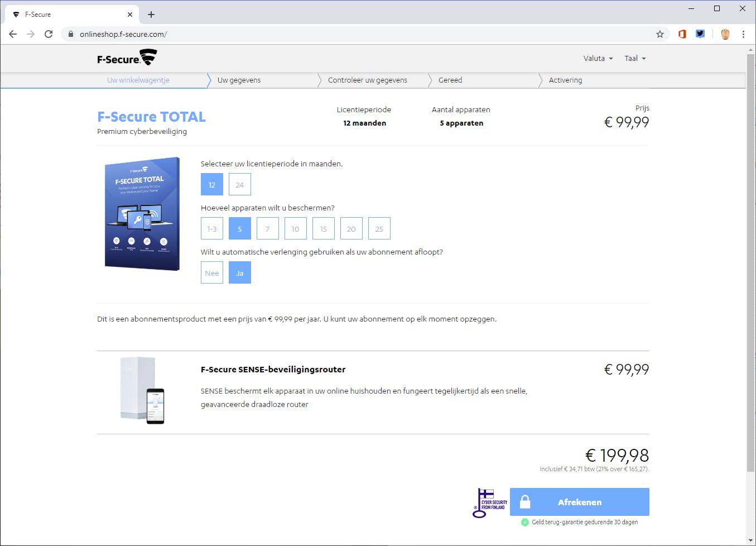The image size is (756, 546).
Task: Choose the 25 devices option
Action: tap(379, 228)
